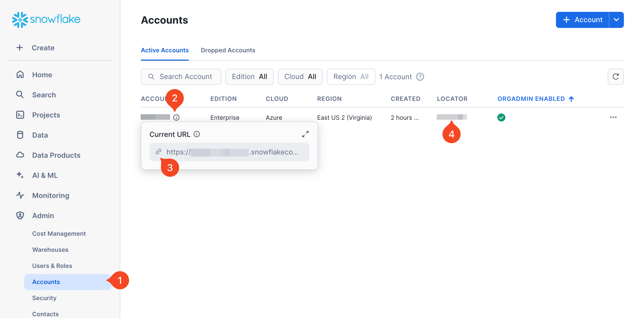Copy the account URL link
Viewport: 644px width, 318px height.
pos(229,152)
